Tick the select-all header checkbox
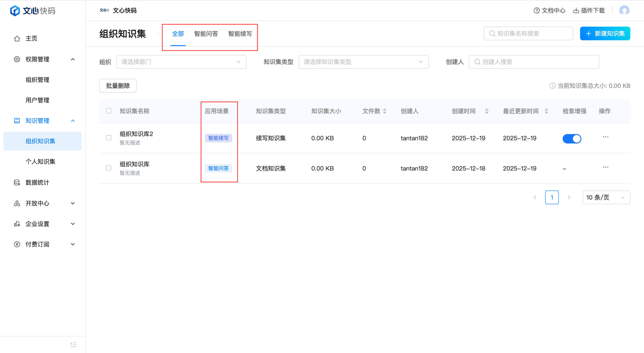The height and width of the screenshot is (353, 644). (108, 111)
